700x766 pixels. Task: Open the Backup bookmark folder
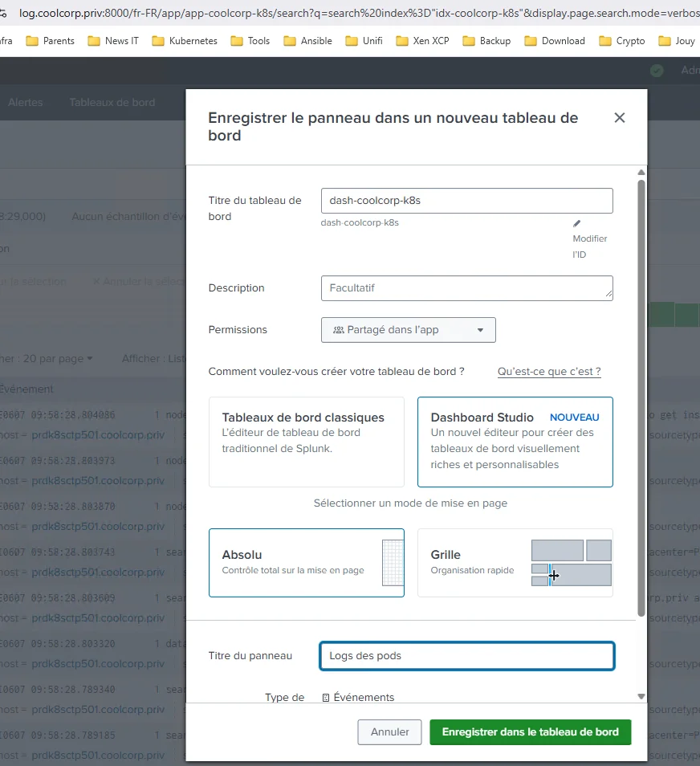coord(486,41)
